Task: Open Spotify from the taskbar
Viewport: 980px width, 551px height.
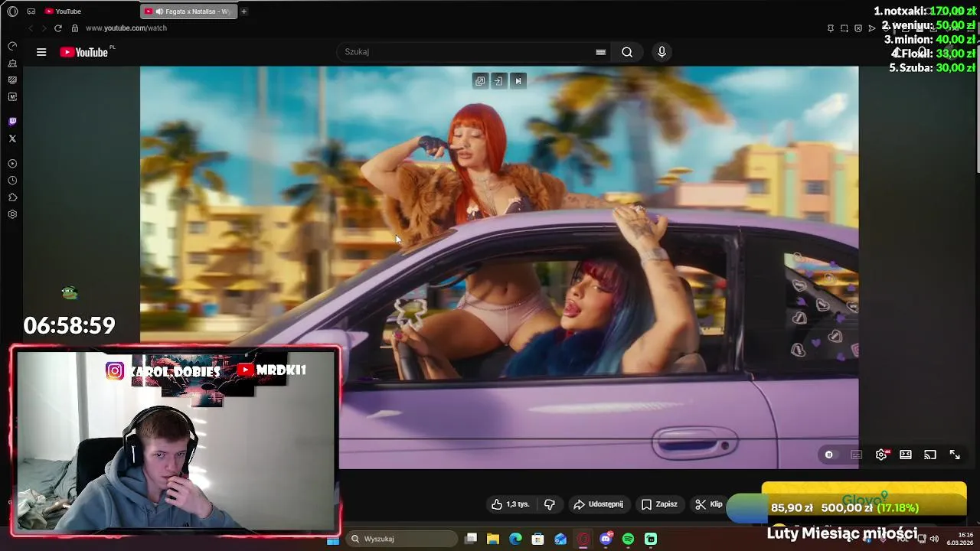Action: click(629, 540)
